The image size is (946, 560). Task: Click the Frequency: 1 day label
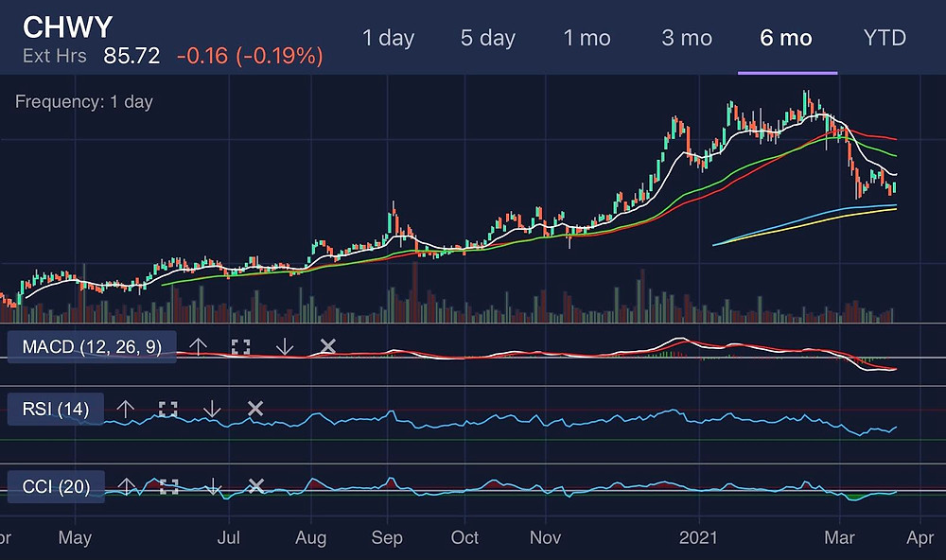click(x=84, y=101)
